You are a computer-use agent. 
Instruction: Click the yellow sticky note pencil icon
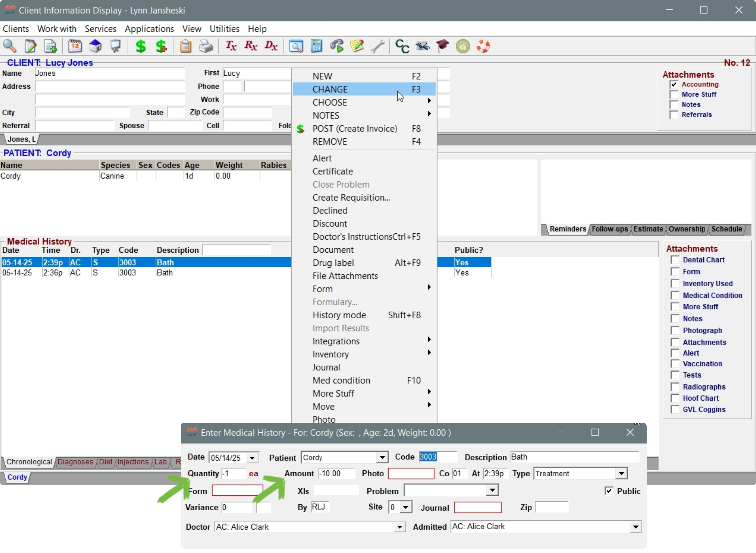[357, 46]
